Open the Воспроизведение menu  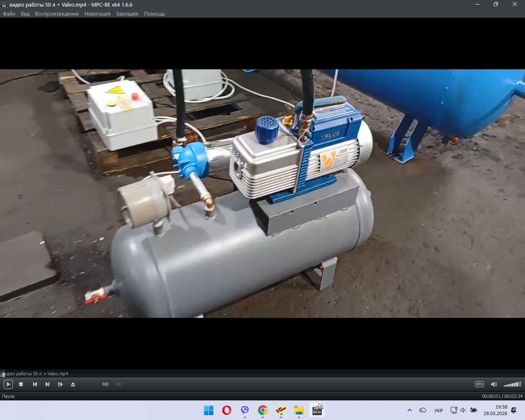[x=57, y=14]
